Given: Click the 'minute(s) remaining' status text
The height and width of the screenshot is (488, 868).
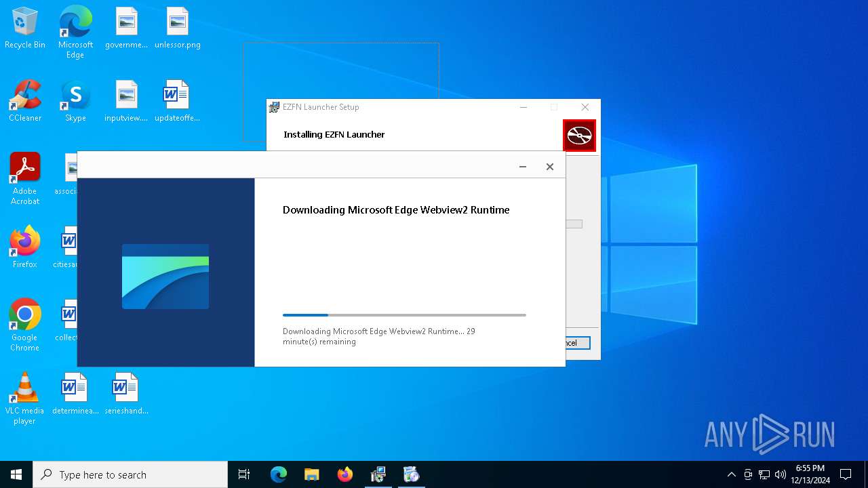Looking at the screenshot, I should point(319,342).
